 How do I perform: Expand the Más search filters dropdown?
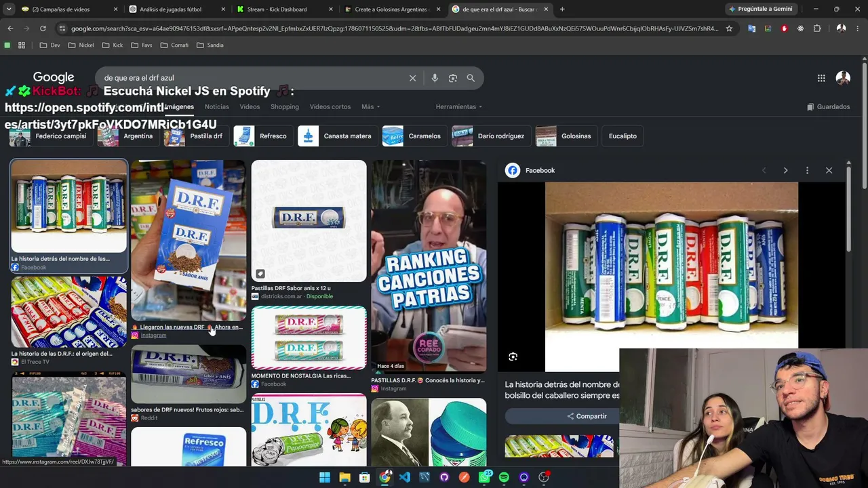point(370,106)
